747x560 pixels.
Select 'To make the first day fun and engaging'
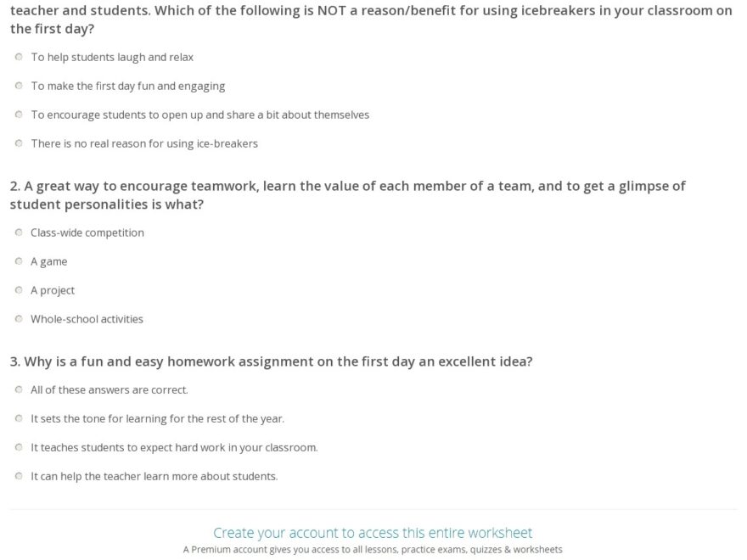click(18, 85)
